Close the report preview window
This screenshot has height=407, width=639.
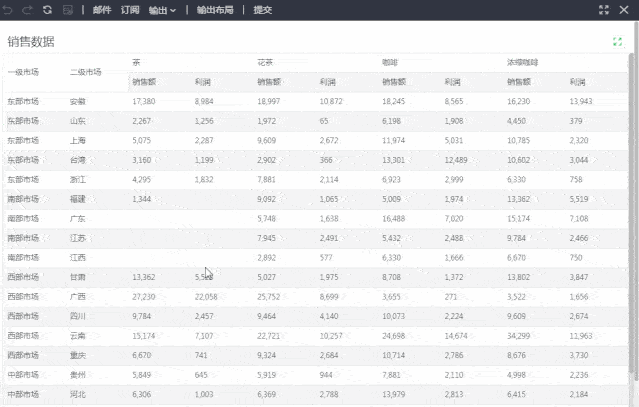[x=624, y=10]
